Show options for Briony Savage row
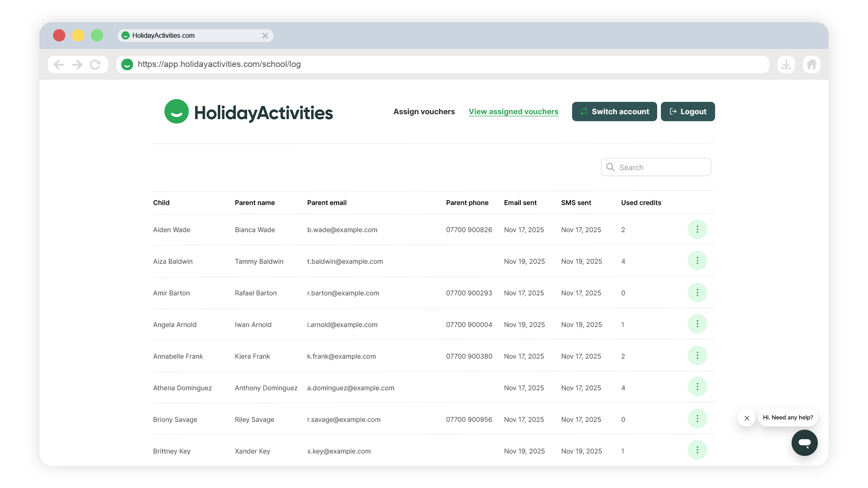Viewport: 868px width, 488px height. (x=697, y=419)
